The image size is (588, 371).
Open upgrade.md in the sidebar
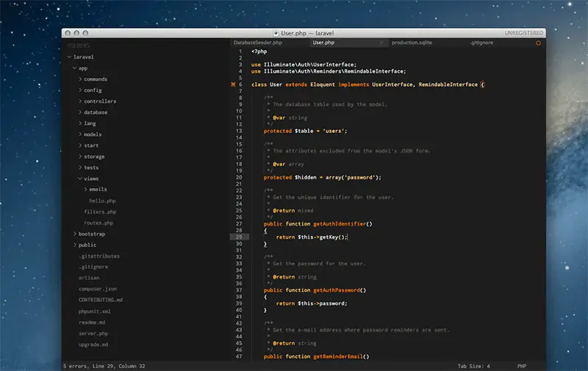point(93,345)
